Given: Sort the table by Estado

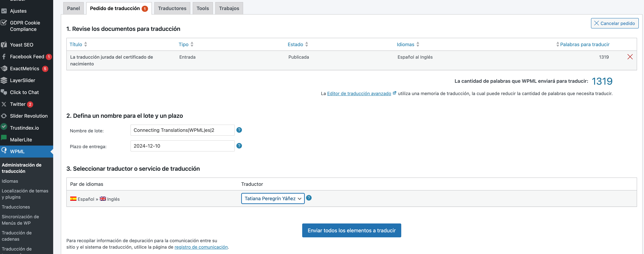Looking at the screenshot, I should [298, 44].
